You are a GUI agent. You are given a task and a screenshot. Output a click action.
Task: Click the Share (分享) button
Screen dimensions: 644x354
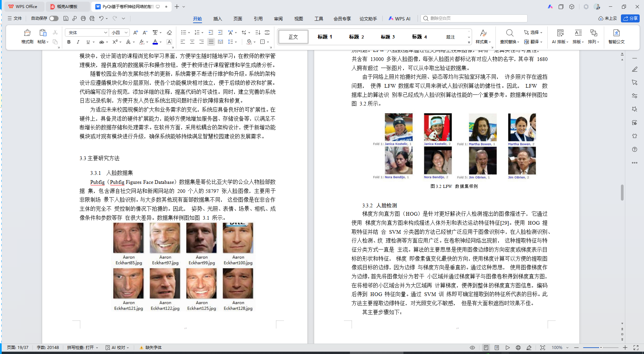[630, 18]
